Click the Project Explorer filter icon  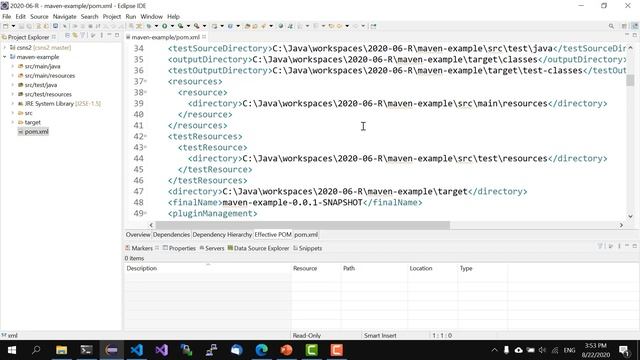83,36
